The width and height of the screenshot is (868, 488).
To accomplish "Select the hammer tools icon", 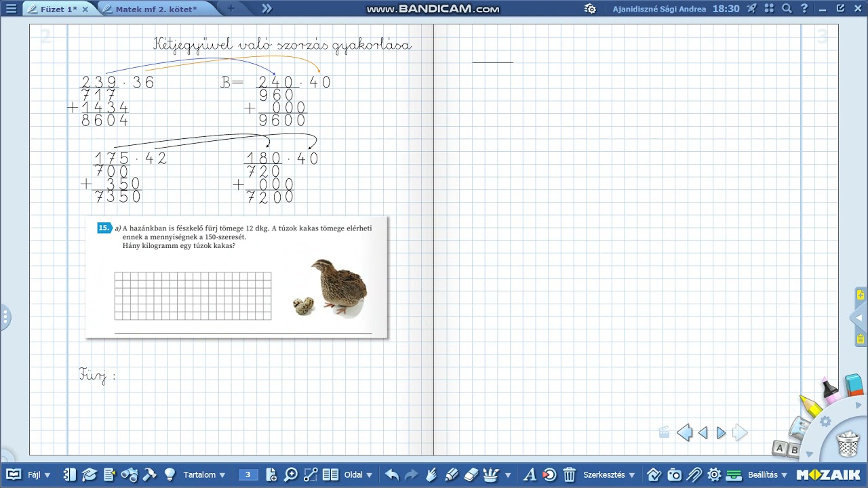I will click(x=149, y=475).
